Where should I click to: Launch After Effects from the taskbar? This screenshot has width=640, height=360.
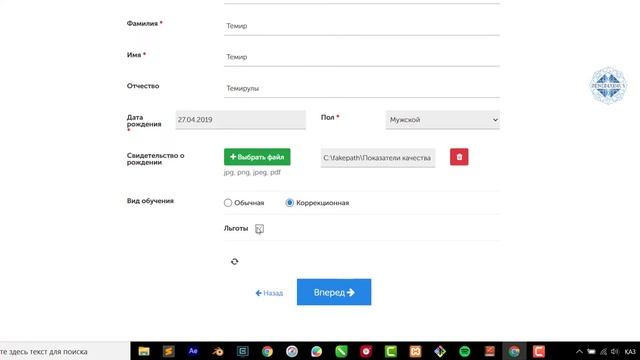[x=193, y=351]
